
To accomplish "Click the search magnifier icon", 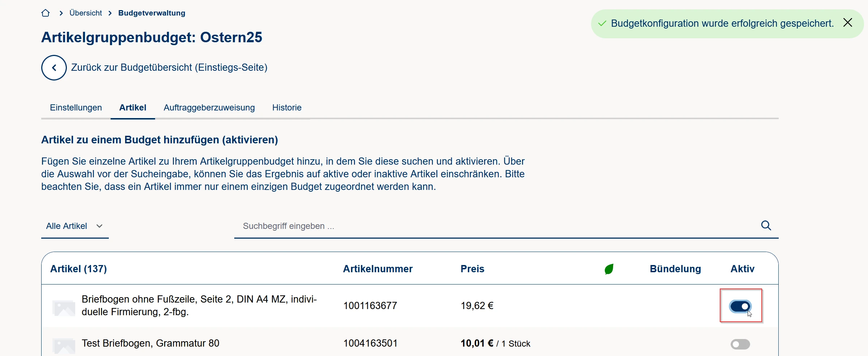I will click(766, 226).
